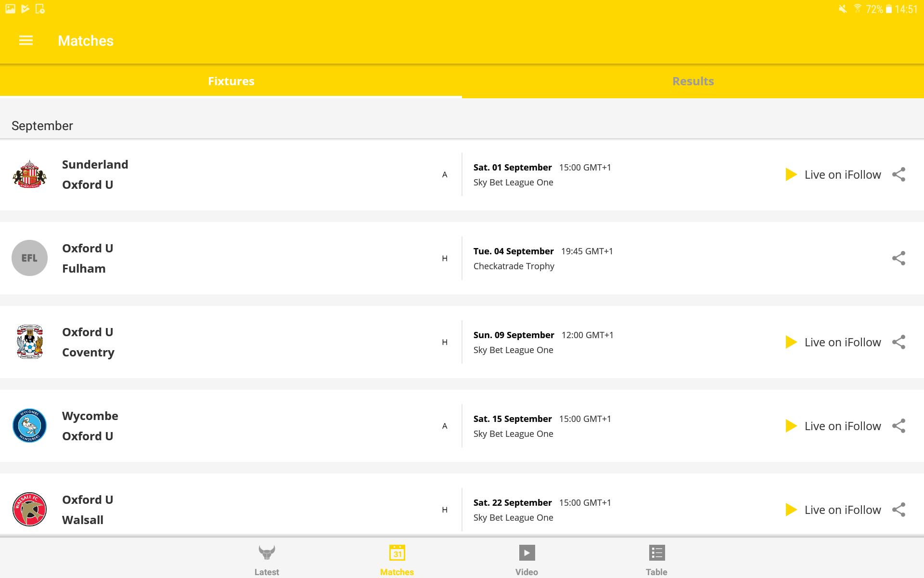924x578 pixels.
Task: Click the September month header
Action: pyautogui.click(x=42, y=126)
